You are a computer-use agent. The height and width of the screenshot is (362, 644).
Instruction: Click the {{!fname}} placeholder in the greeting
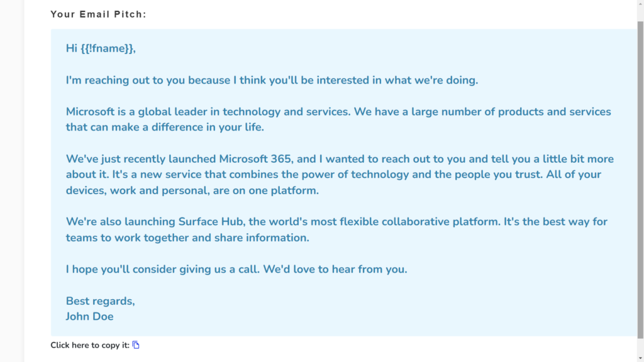click(x=107, y=48)
